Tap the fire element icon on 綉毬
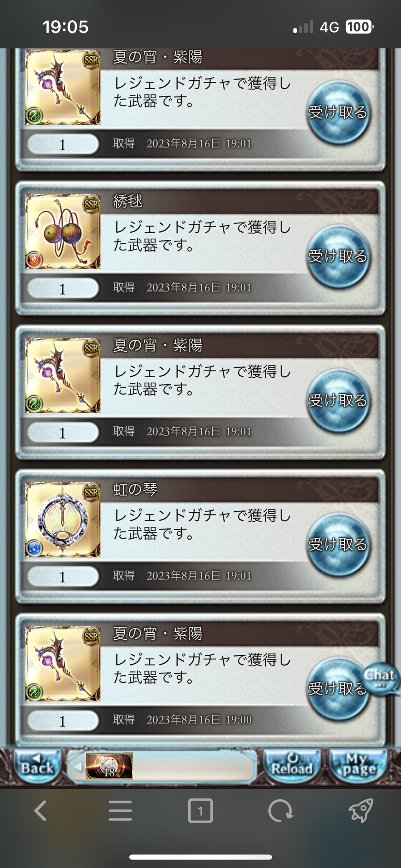The image size is (401, 868). click(34, 260)
